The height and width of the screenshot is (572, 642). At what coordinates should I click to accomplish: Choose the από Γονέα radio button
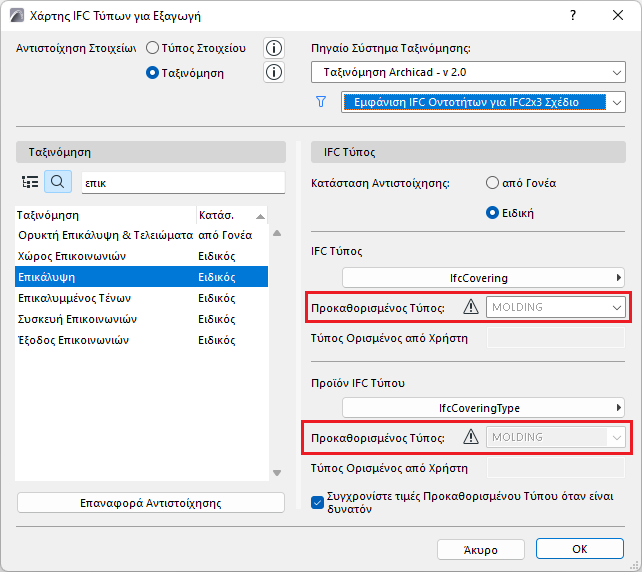[x=492, y=183]
